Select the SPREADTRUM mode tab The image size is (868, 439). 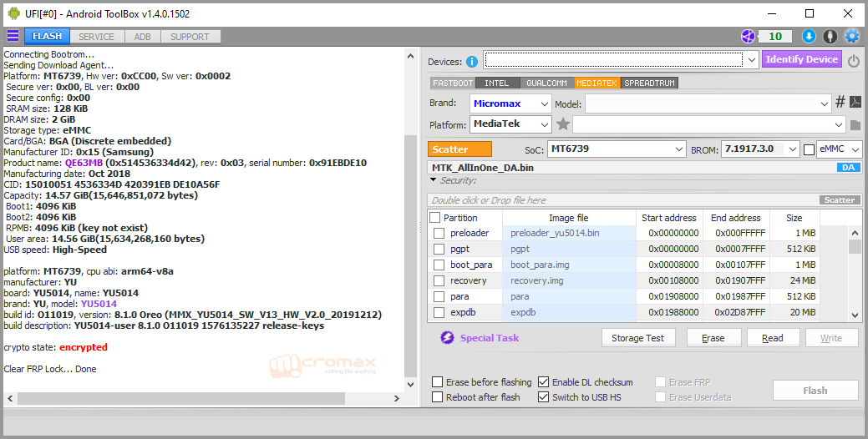click(649, 83)
